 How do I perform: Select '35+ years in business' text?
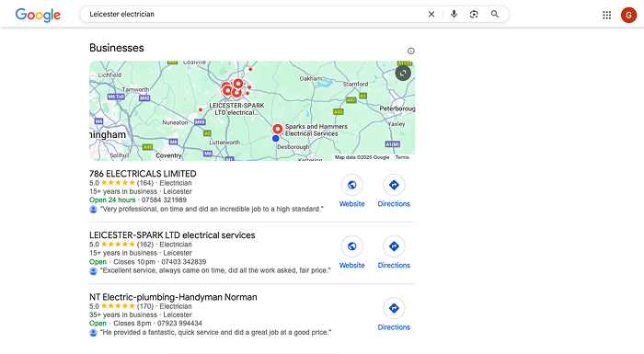coord(122,315)
